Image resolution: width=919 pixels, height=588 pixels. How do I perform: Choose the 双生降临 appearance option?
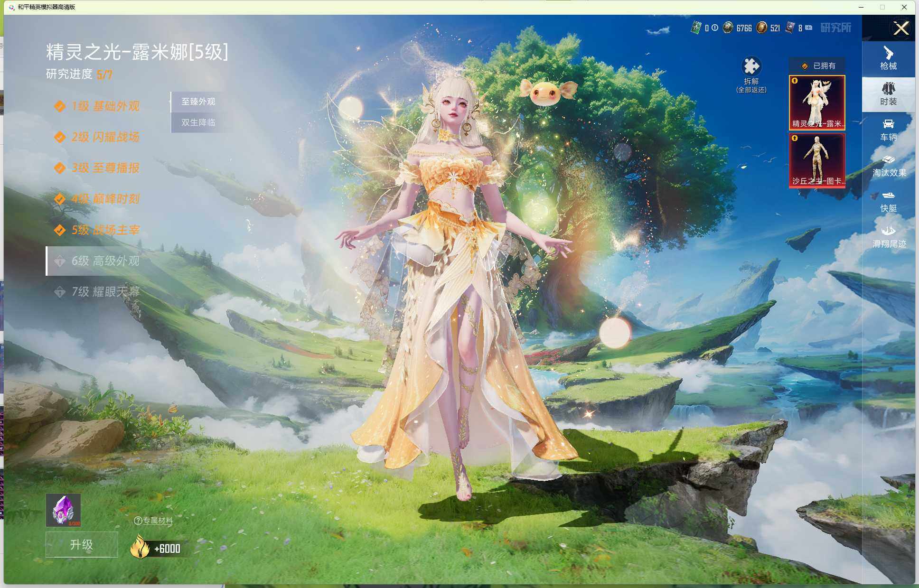(x=198, y=122)
